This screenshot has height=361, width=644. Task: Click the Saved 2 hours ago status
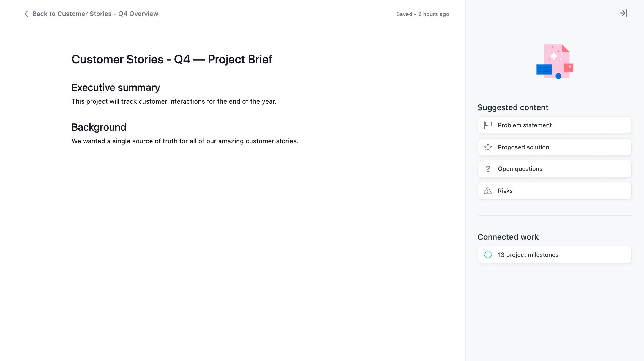(422, 14)
